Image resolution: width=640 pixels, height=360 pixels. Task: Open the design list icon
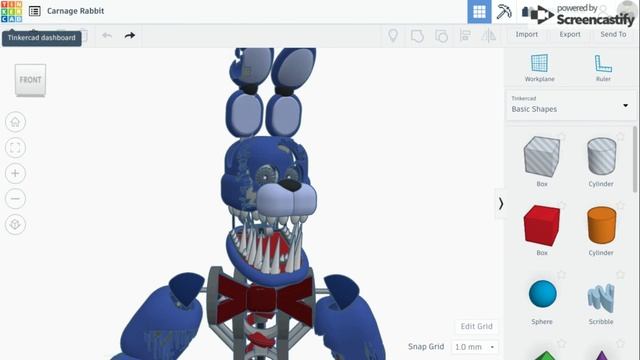(35, 11)
